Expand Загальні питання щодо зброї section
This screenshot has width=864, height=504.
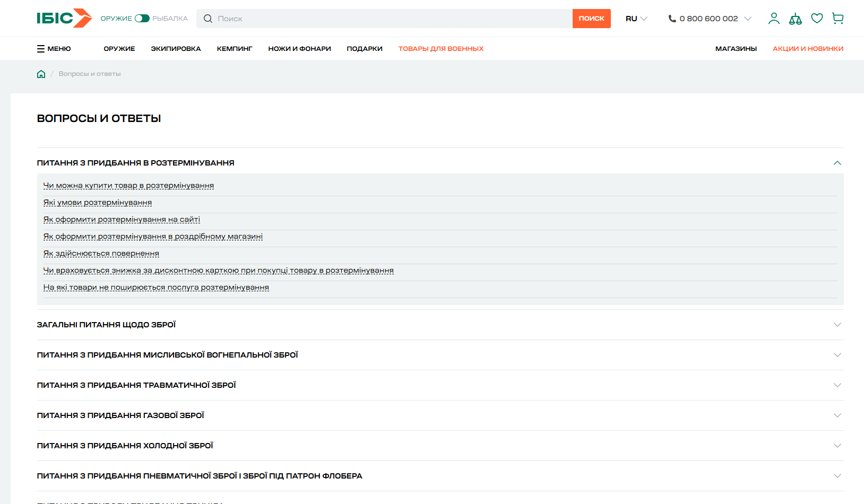coord(837,325)
